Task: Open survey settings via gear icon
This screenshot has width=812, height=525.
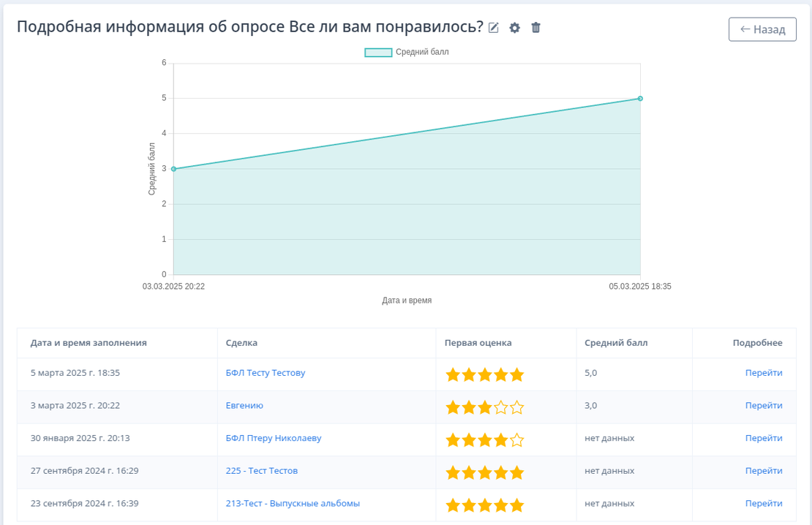Action: pos(514,28)
